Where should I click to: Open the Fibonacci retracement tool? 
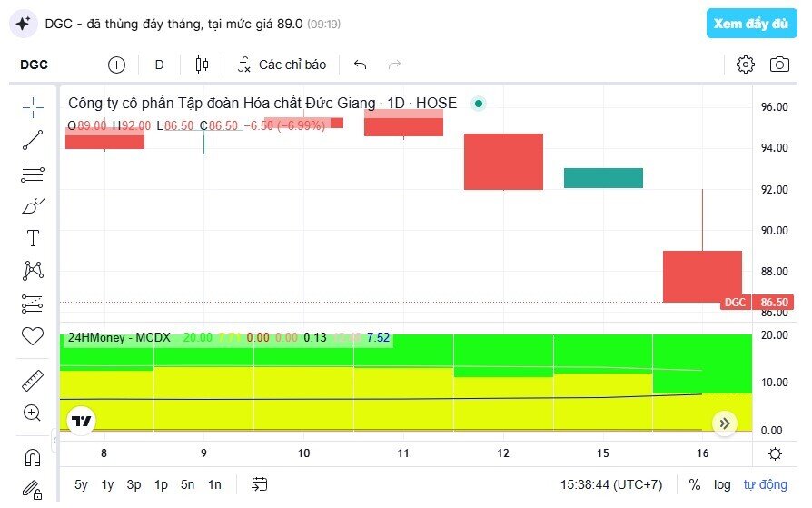(33, 173)
